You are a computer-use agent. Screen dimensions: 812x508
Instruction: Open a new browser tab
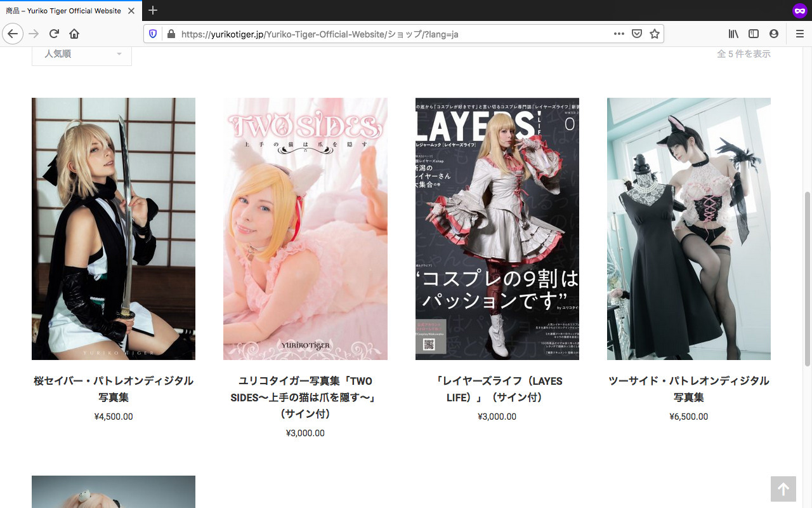[x=153, y=10]
